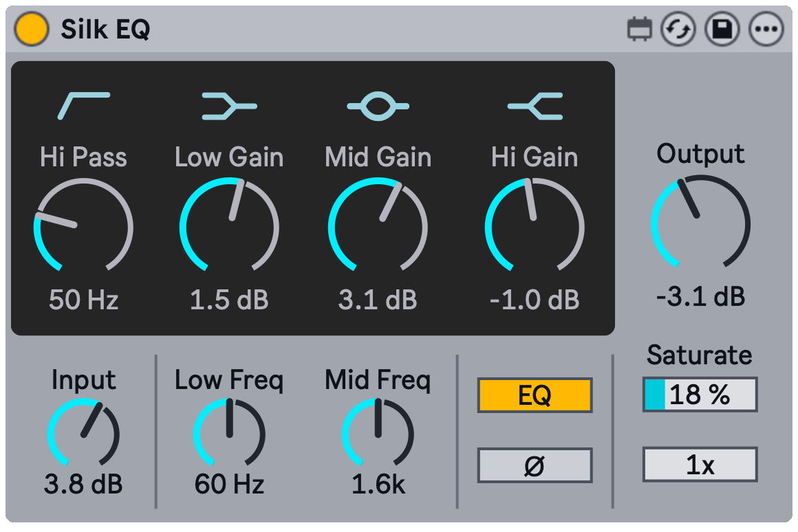798x532 pixels.
Task: Click the Hi Pass label
Action: tap(83, 157)
